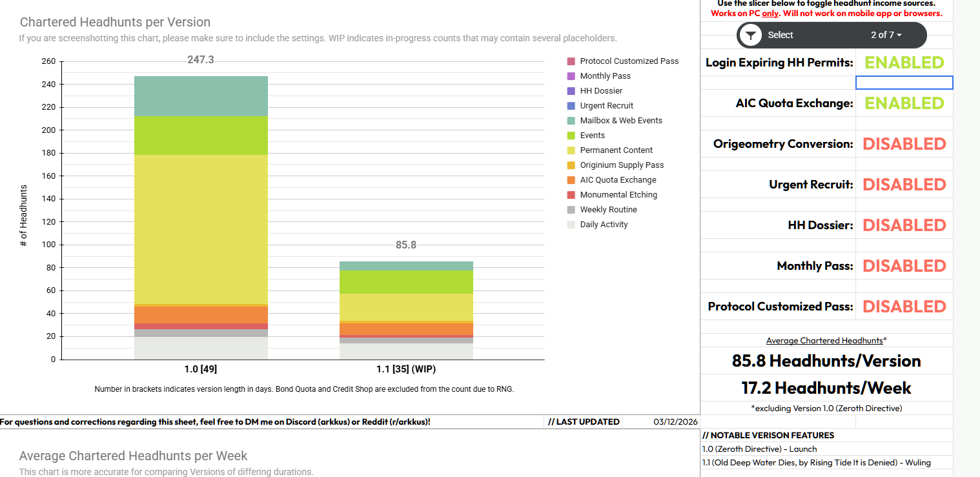980x477 pixels.
Task: Click yellow Permanent Content segment in 1.1 bar
Action: click(x=406, y=307)
